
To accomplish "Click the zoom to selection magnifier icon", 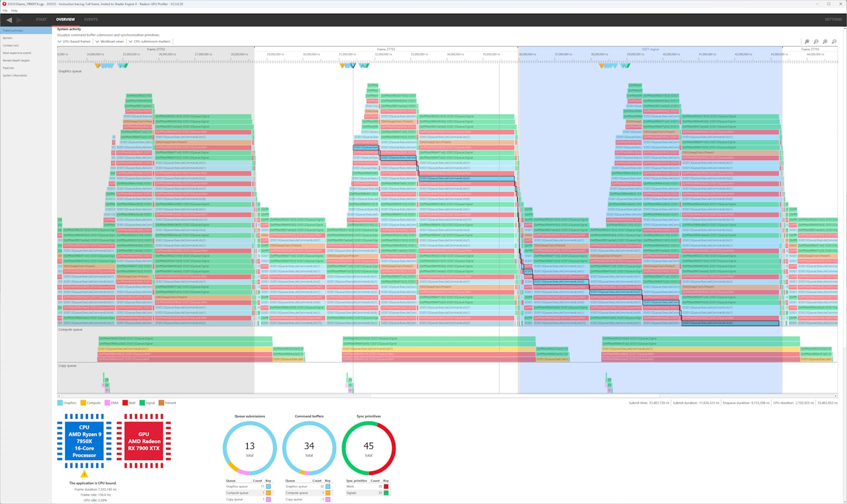I will pos(807,41).
